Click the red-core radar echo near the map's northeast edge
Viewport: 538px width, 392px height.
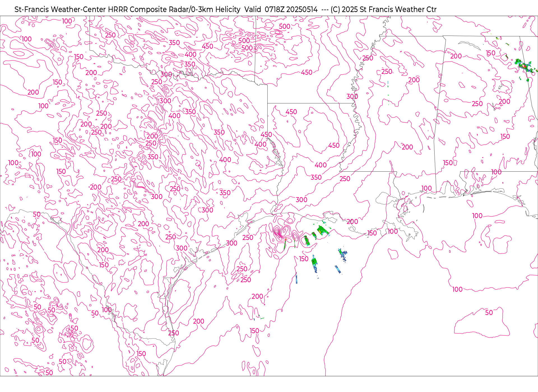click(524, 66)
